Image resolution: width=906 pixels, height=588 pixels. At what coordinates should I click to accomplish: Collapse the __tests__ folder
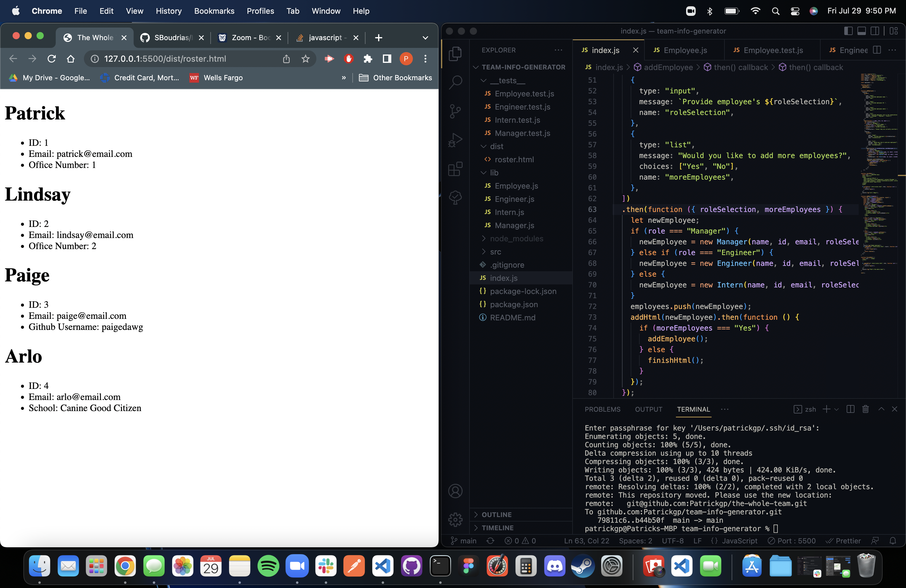(x=521, y=81)
